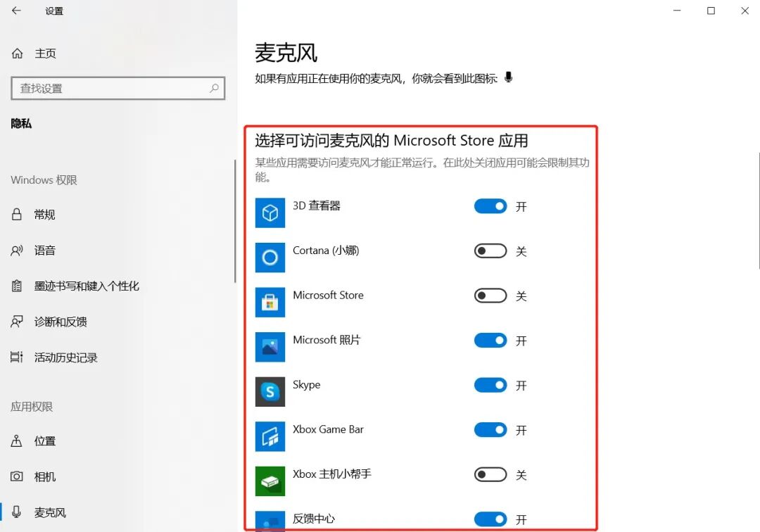Select the 麦克风 sidebar entry

pyautogui.click(x=50, y=512)
